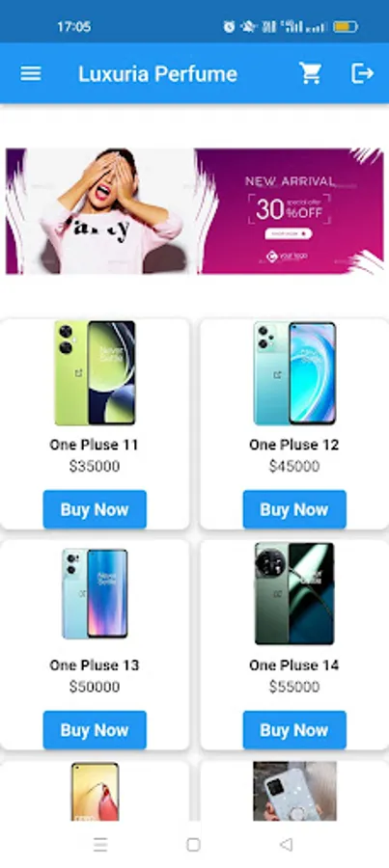Open the shopping cart
The height and width of the screenshot is (868, 389).
click(310, 73)
